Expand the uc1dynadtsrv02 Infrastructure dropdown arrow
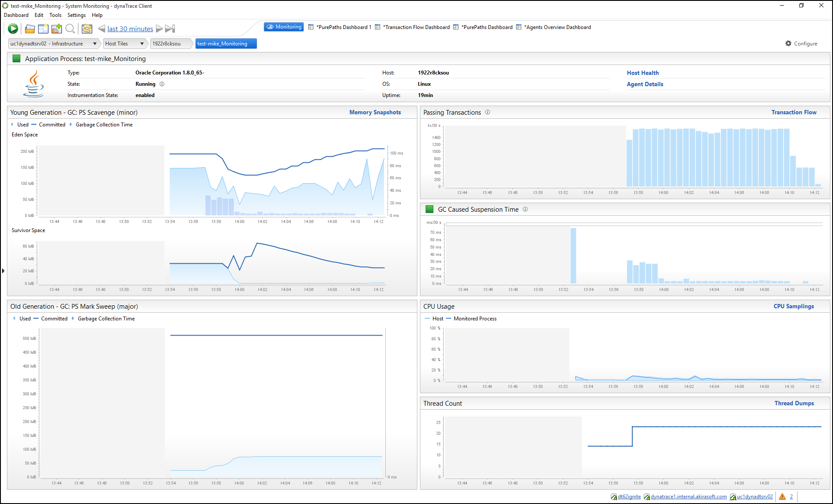 point(95,44)
